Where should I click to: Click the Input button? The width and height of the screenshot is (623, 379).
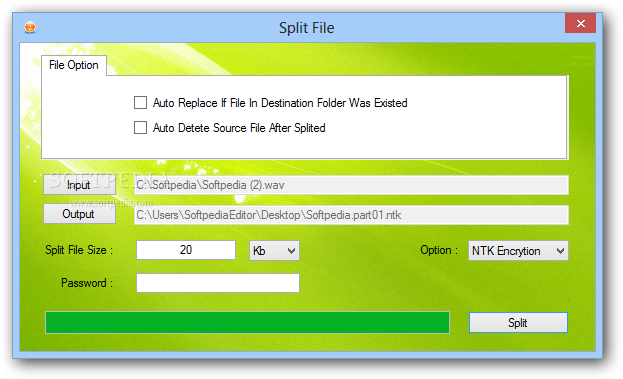(79, 185)
